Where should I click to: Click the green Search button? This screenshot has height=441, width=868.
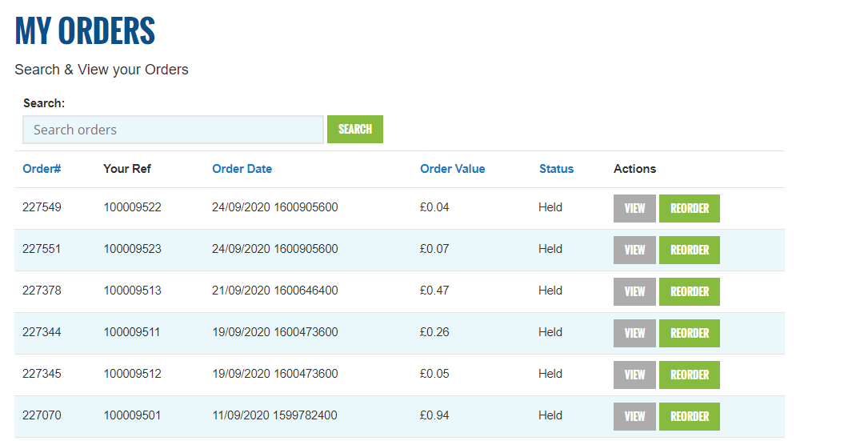[355, 129]
